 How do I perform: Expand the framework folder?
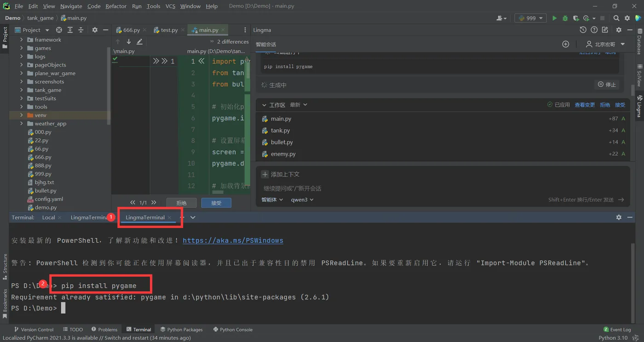(x=22, y=40)
